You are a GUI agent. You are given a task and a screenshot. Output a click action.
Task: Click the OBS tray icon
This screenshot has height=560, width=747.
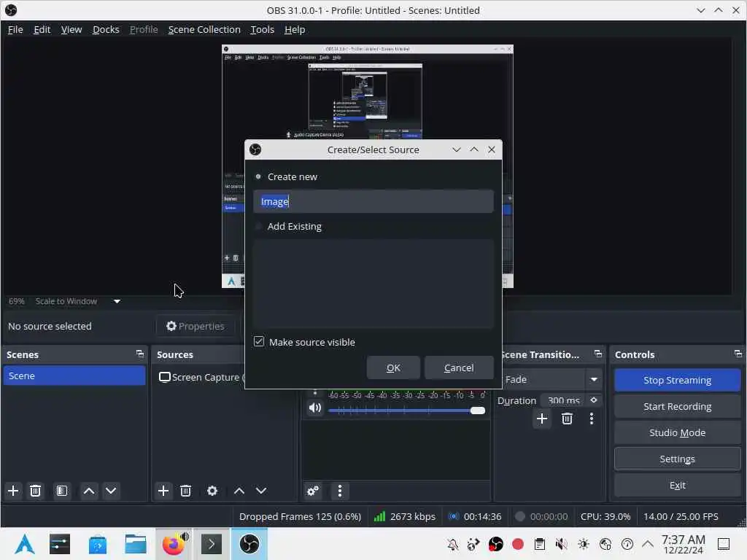pos(496,544)
